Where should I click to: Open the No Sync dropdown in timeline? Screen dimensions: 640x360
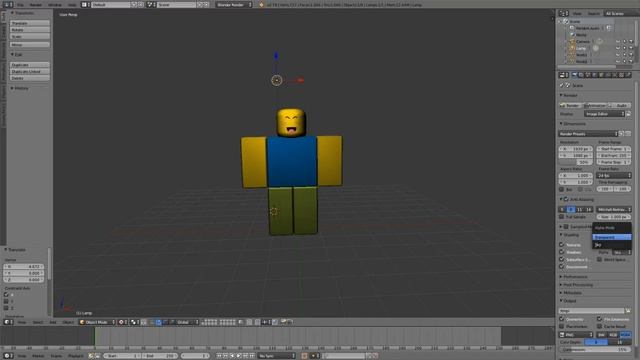276,356
